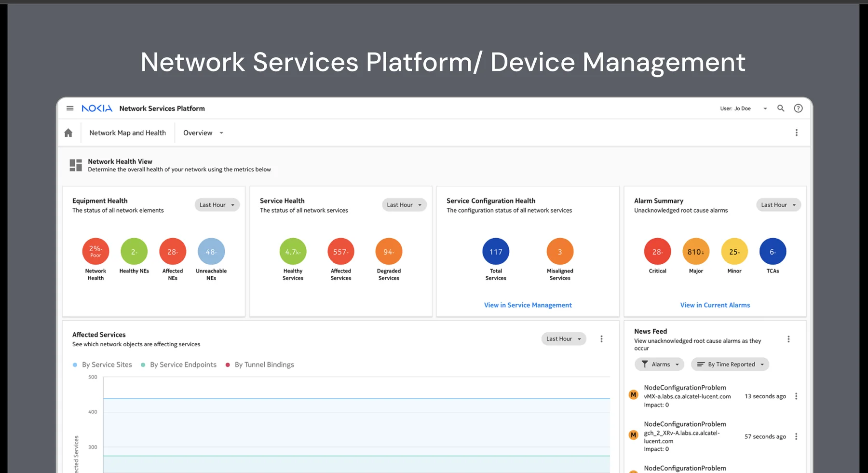Select the Affected NEs red circle

coord(173,251)
